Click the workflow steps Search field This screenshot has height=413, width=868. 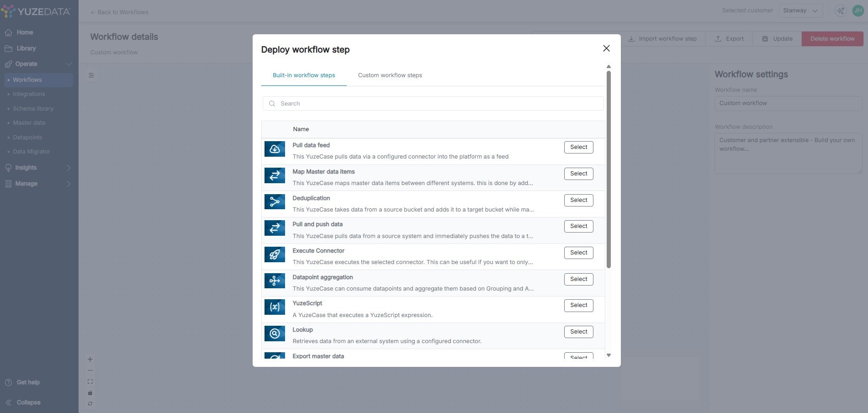tap(433, 104)
